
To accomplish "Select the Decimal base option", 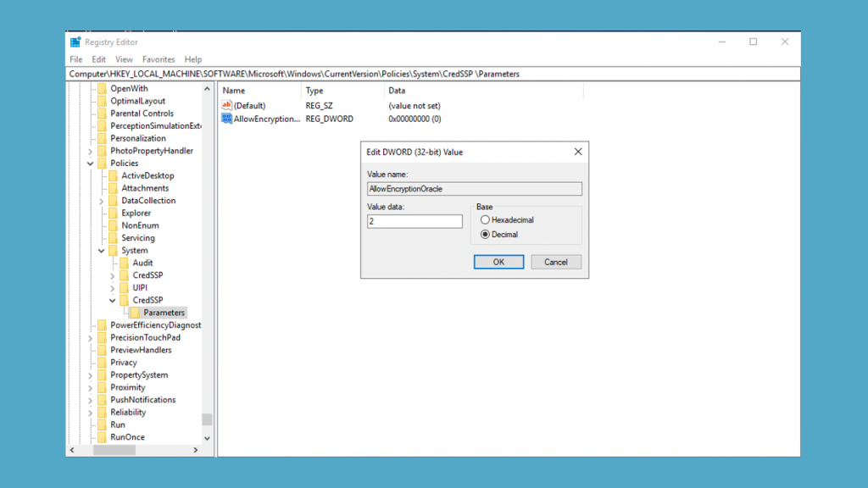I will (485, 234).
